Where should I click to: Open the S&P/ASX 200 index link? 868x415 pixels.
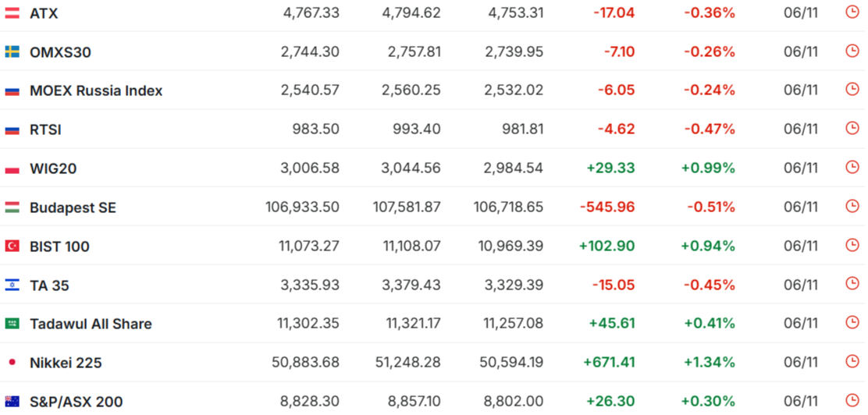tap(76, 402)
